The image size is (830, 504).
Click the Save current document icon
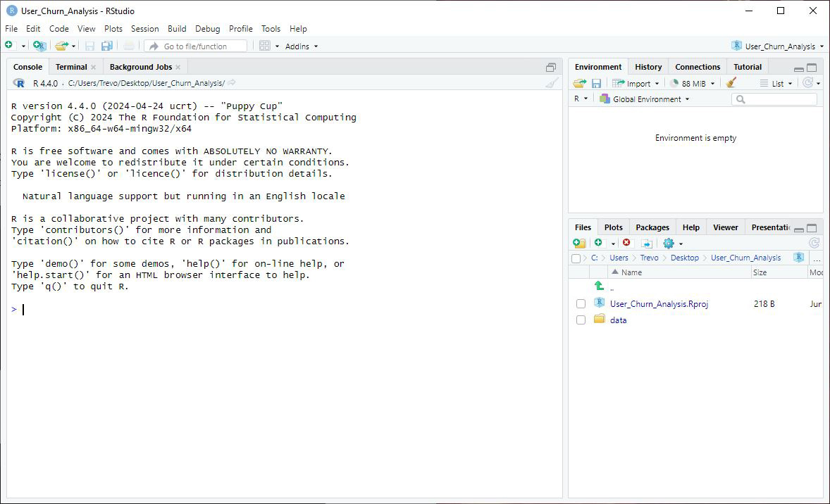coord(89,46)
